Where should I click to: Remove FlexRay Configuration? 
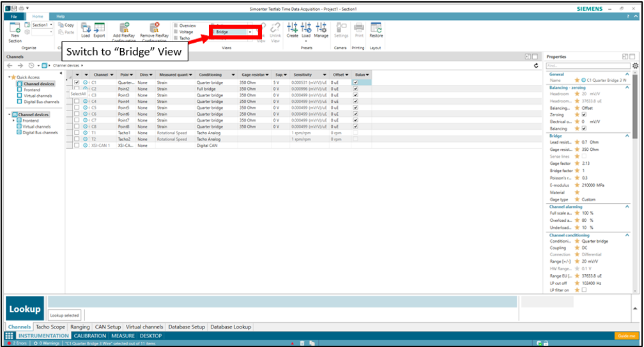click(155, 32)
